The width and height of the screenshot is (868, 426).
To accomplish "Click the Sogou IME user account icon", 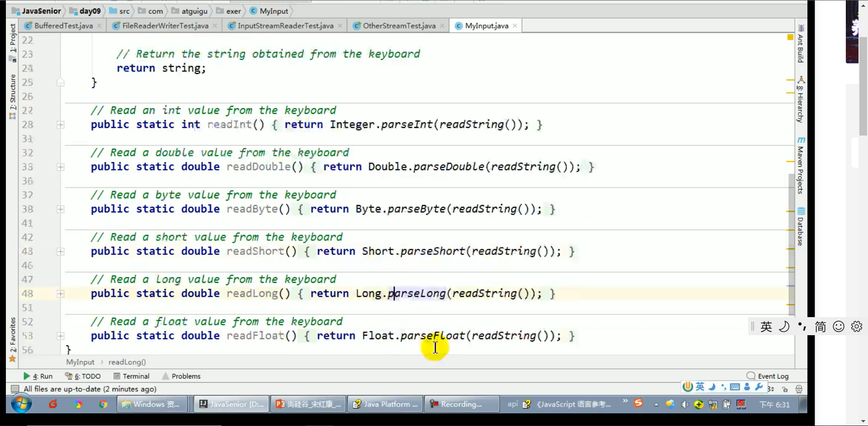I will tap(747, 387).
